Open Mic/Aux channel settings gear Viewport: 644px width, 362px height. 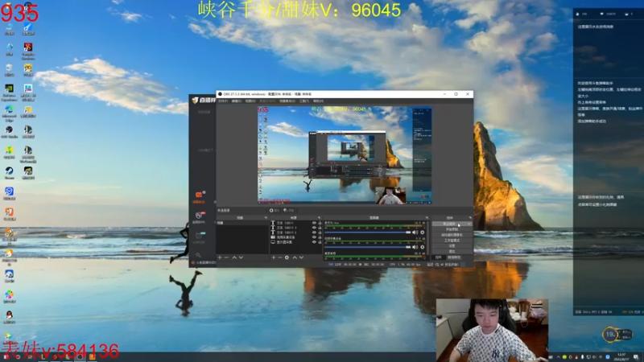pyautogui.click(x=423, y=232)
